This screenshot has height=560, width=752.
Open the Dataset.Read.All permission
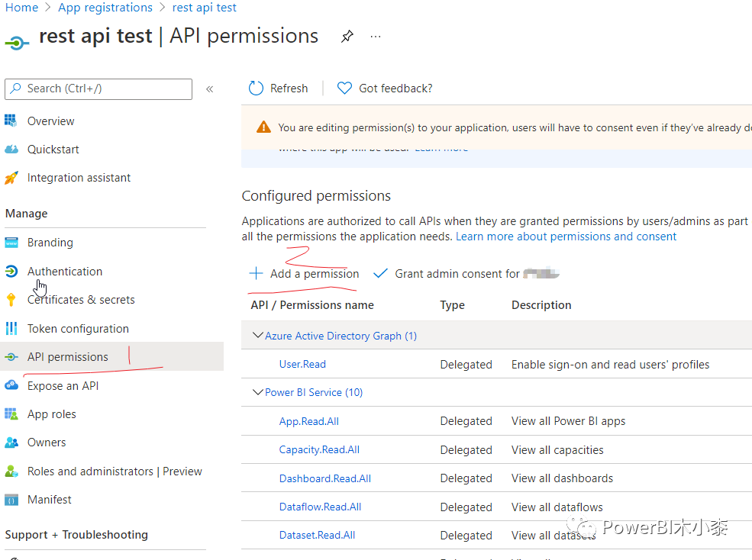[317, 535]
